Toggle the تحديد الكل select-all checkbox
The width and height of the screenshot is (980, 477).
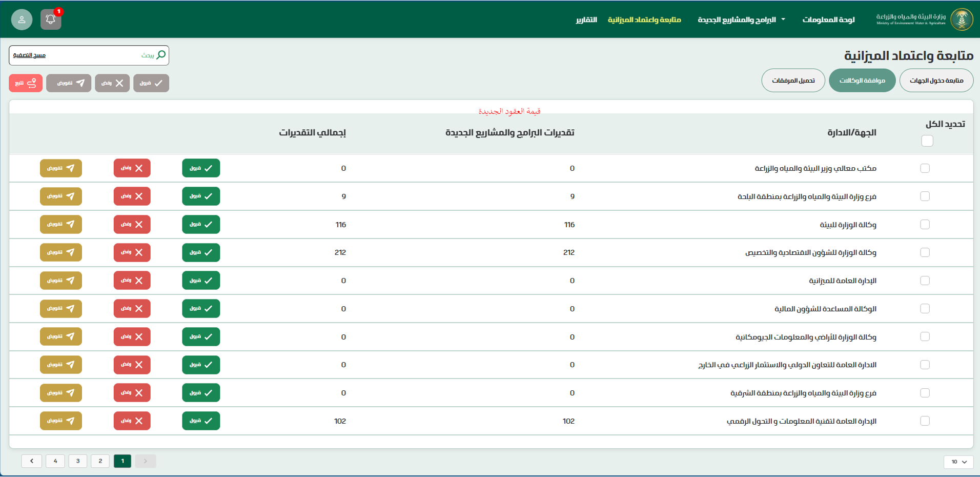pyautogui.click(x=927, y=141)
